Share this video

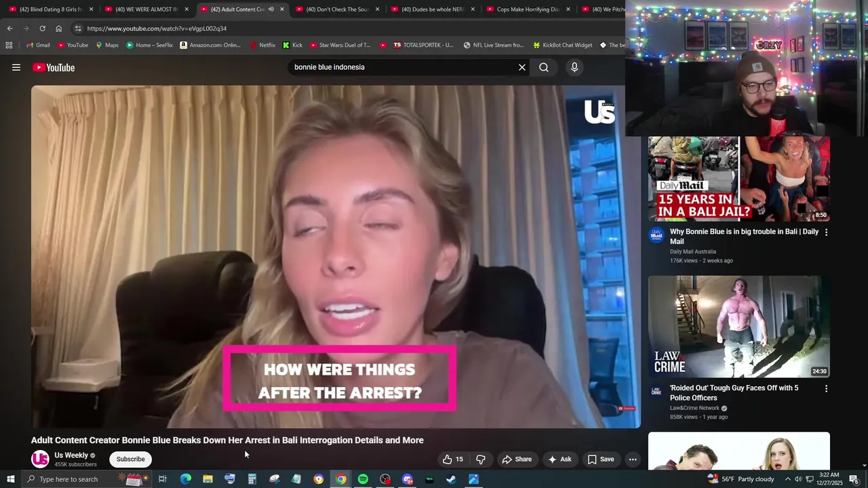click(x=517, y=459)
